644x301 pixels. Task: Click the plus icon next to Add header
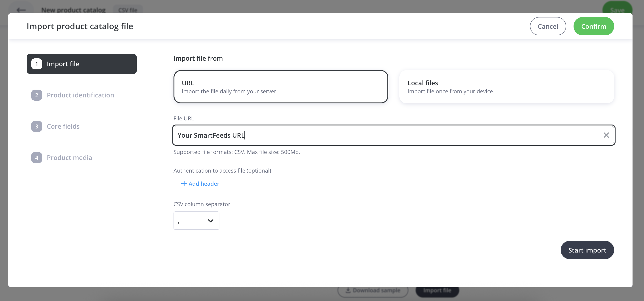click(184, 184)
